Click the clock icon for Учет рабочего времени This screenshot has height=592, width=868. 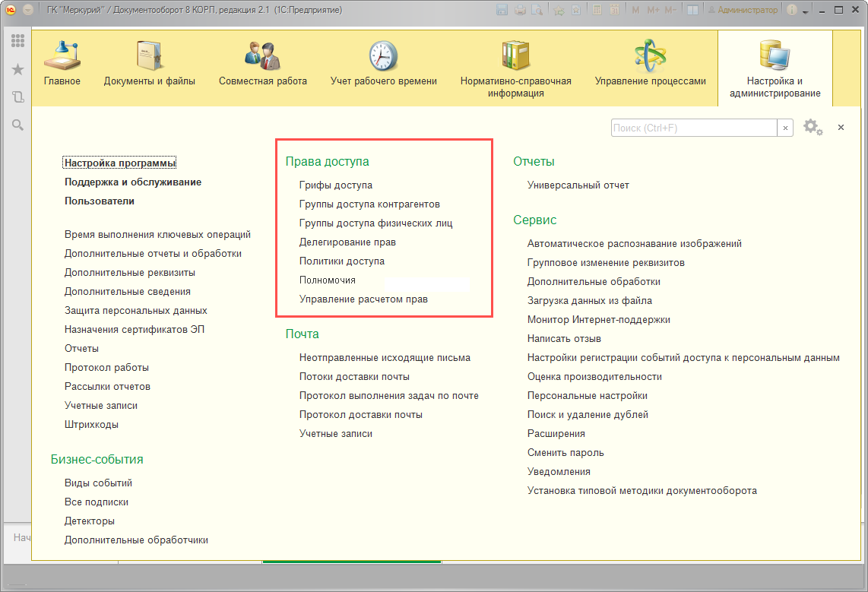(x=383, y=56)
